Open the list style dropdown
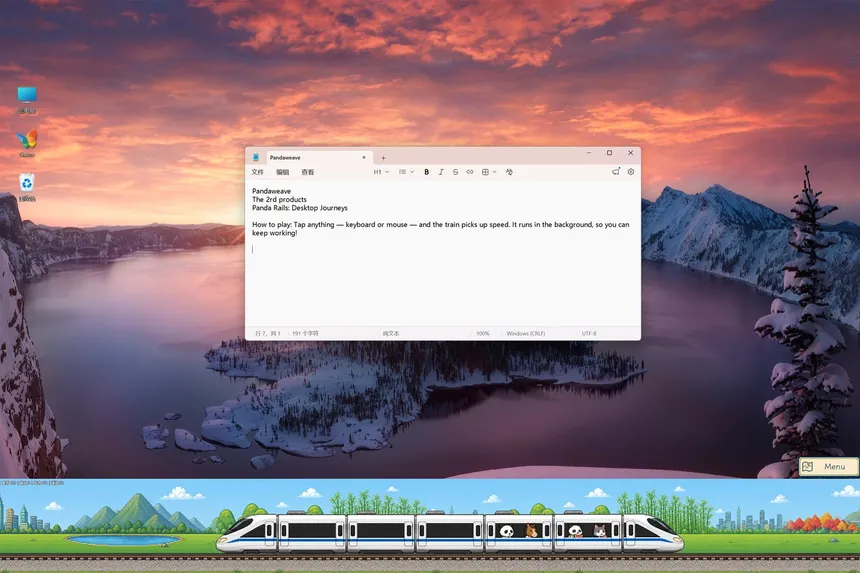860x573 pixels. tap(406, 172)
